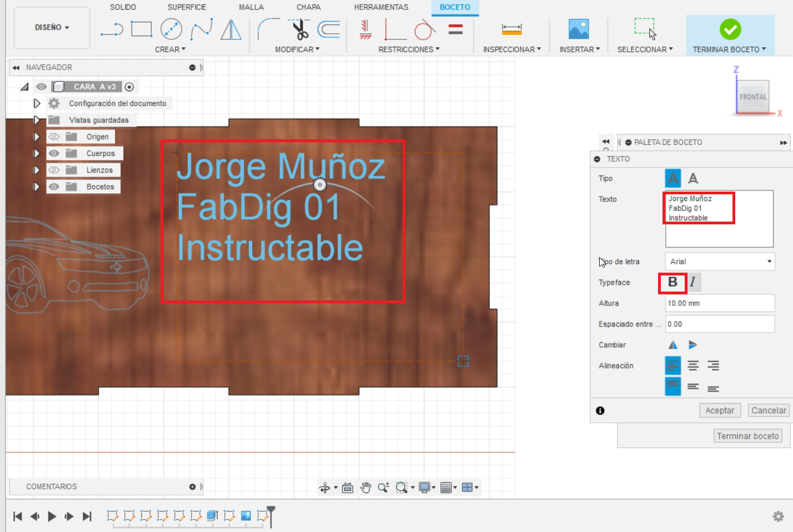Viewport: 793px width, 532px height.
Task: Open the DISEÑO workspace dropdown
Action: coord(52,27)
